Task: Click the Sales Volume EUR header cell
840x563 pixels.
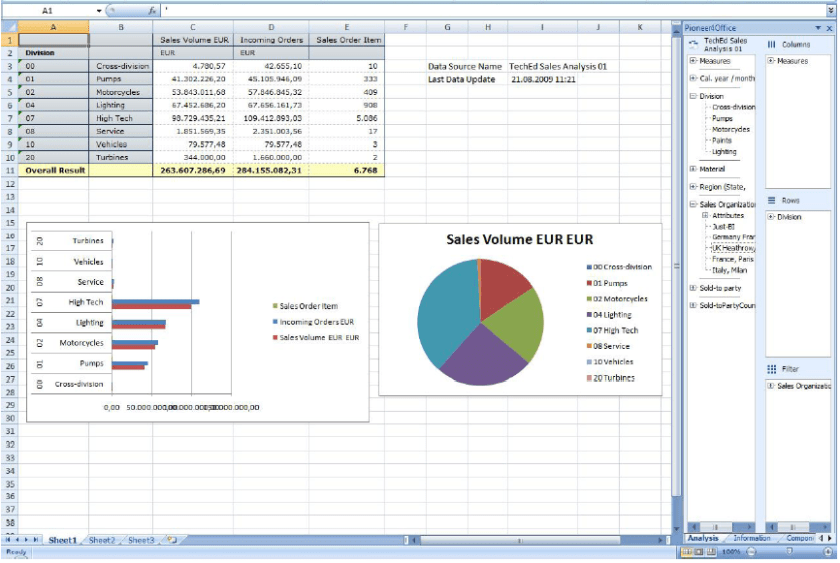Action: tap(193, 40)
